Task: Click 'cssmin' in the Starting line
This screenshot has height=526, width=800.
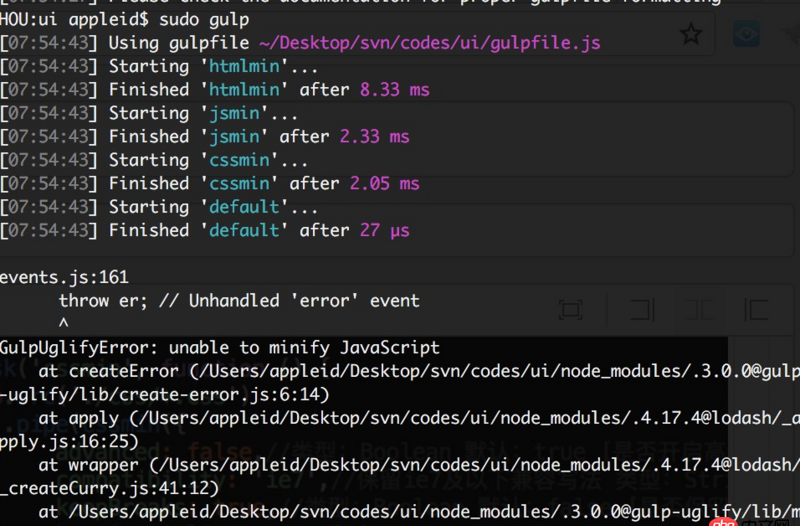Action: click(239, 160)
